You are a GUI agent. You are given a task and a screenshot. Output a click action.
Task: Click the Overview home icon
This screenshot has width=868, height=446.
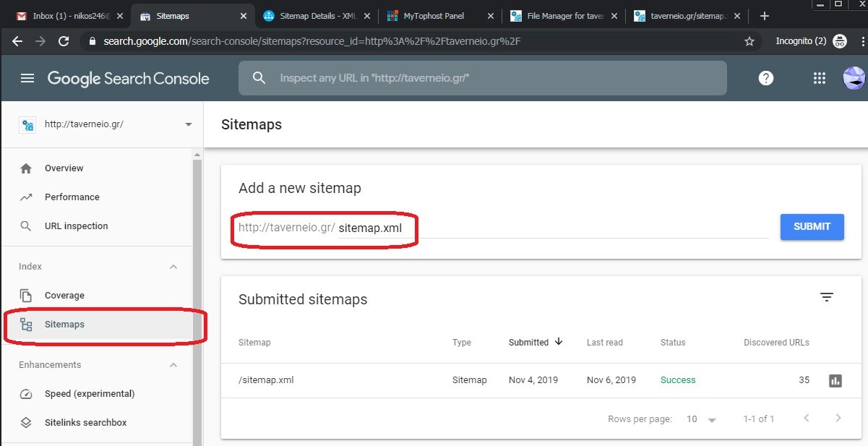26,168
